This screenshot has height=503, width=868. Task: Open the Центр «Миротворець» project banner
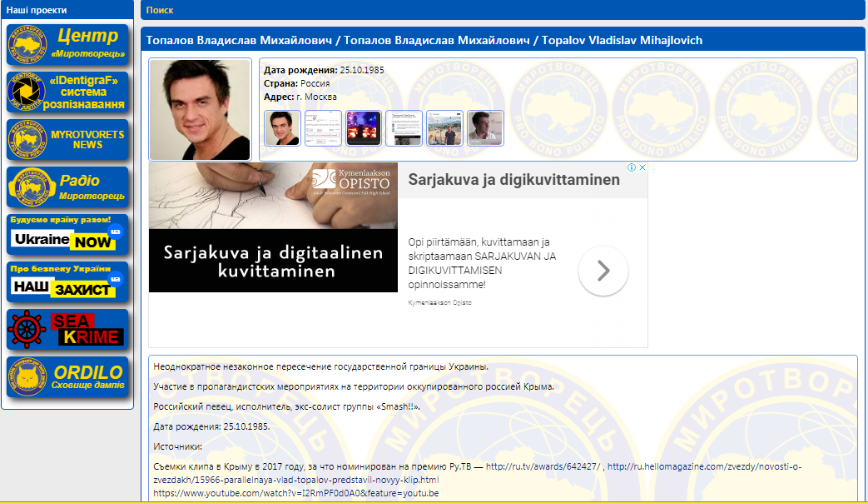pos(67,44)
